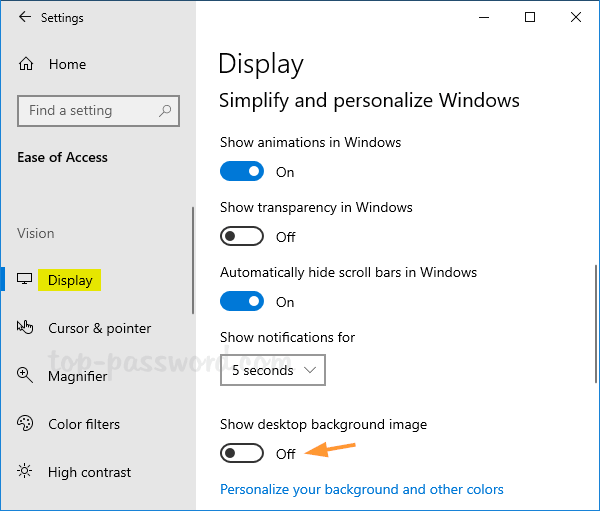Click the Cursor & pointer icon
Screen dimensions: 600x511
(26, 328)
